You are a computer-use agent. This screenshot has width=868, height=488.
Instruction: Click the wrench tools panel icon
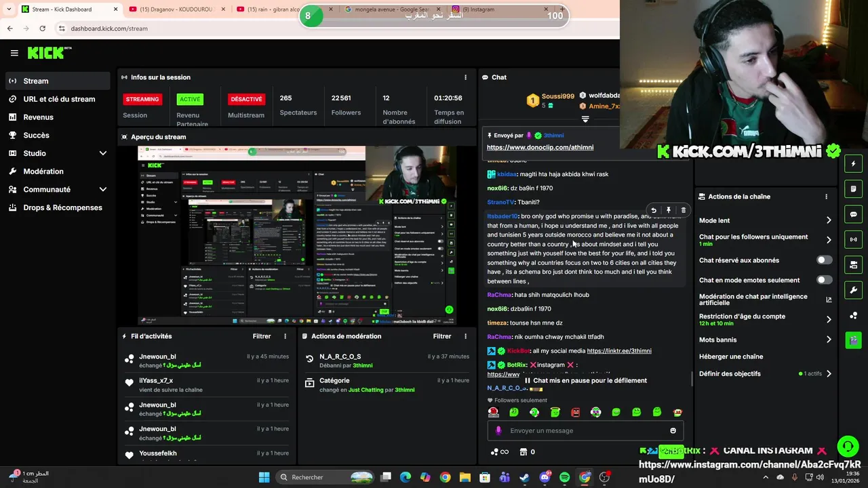[853, 290]
